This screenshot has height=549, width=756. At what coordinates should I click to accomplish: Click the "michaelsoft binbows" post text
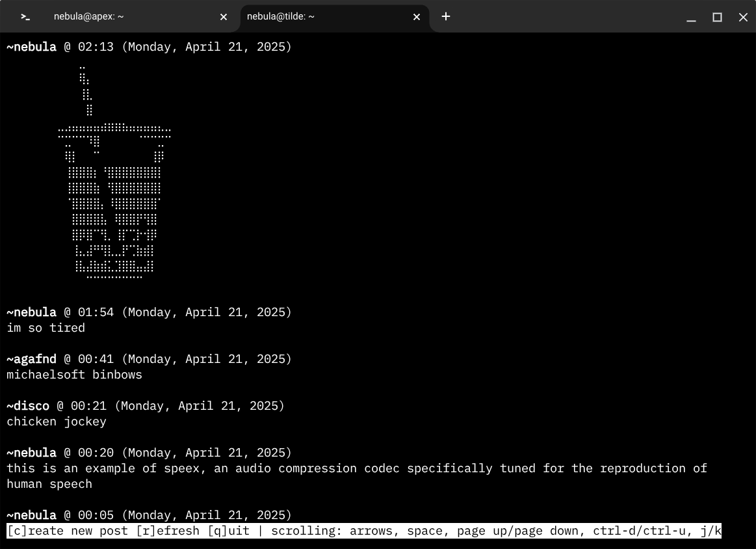74,375
